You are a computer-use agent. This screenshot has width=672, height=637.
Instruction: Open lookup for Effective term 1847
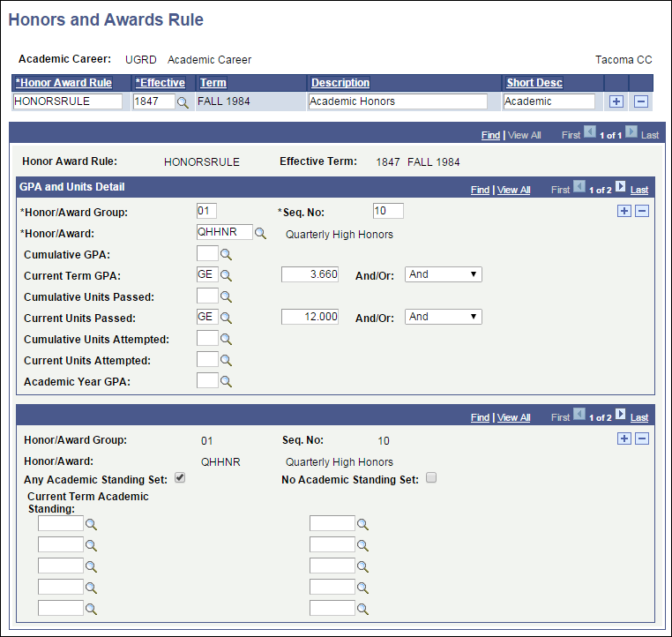coord(183,102)
